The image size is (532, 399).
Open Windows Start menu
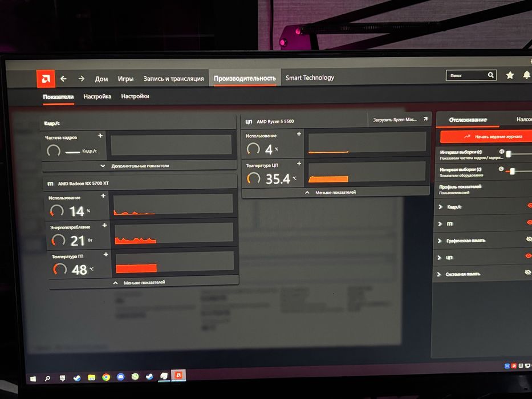33,378
